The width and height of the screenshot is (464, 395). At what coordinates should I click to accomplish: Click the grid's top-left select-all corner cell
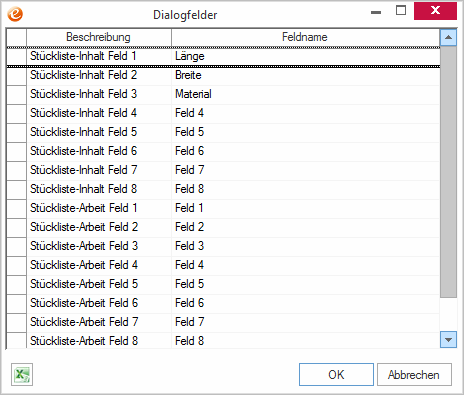point(16,37)
